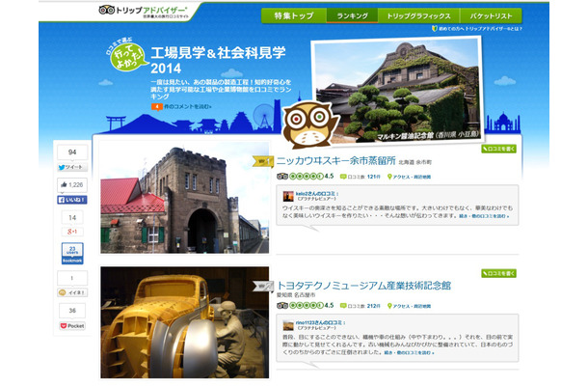Click reviewer kelo2 avatar
The height and width of the screenshot is (386, 588).
coord(288,196)
